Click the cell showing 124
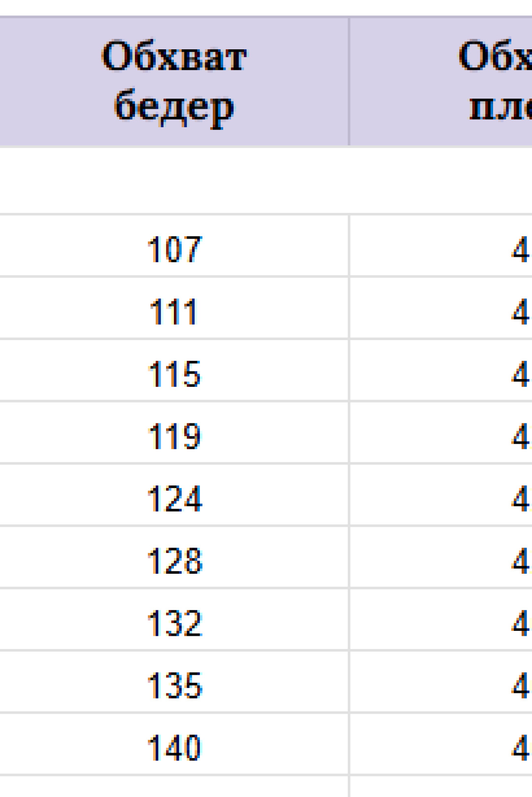The width and height of the screenshot is (532, 797). coord(174,495)
